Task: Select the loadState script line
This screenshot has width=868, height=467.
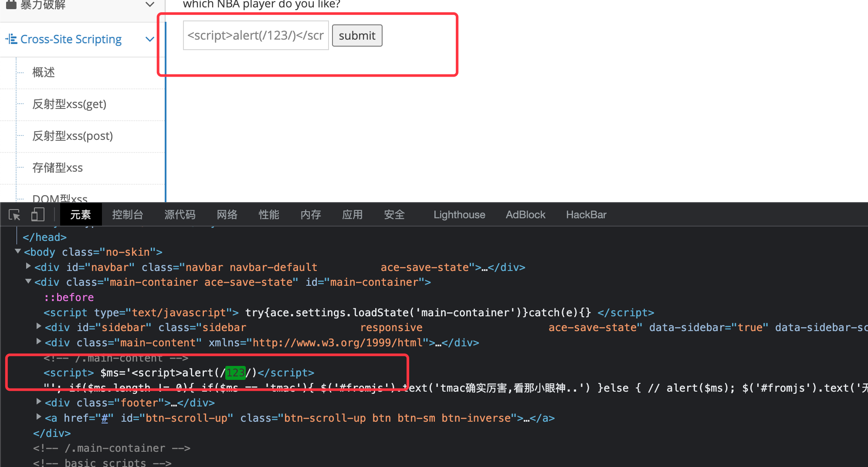Action: click(349, 313)
